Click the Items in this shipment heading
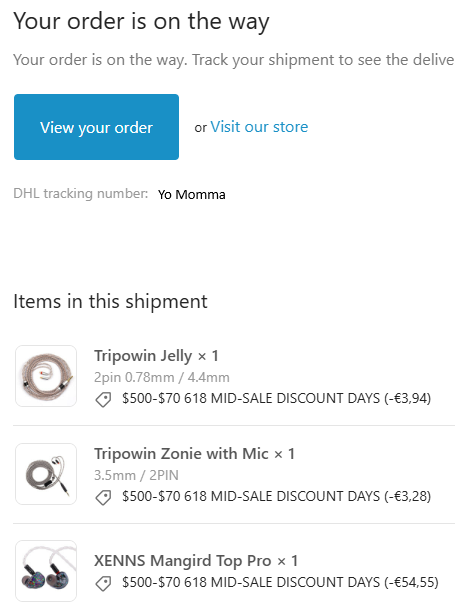Screen dimensions: 455x611 (110, 301)
